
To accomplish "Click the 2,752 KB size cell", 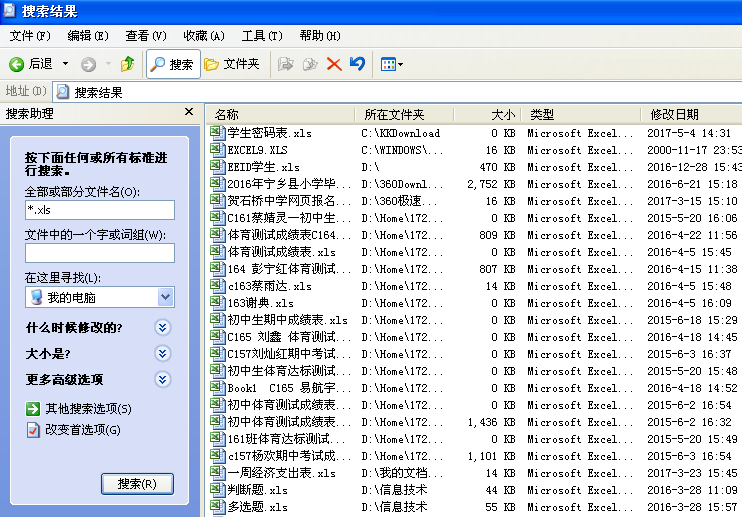I will 491,184.
